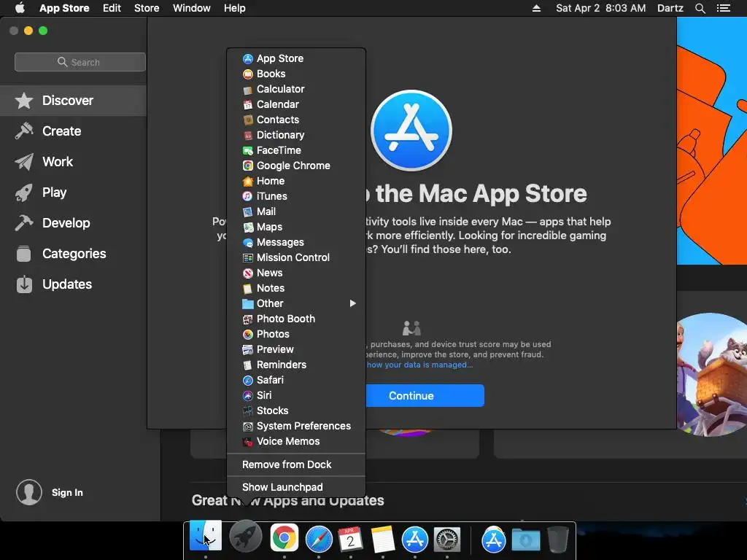Click the Sign In account avatar

(x=29, y=492)
